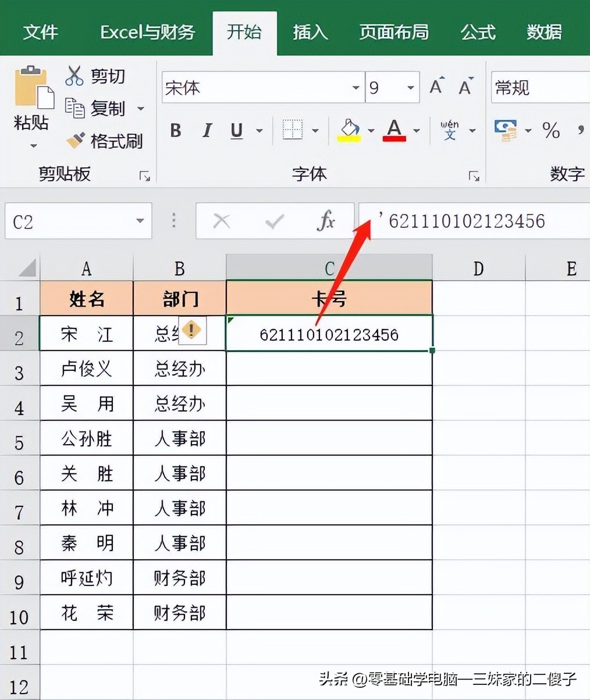
Task: Click the Increase Font Size icon
Action: point(435,86)
